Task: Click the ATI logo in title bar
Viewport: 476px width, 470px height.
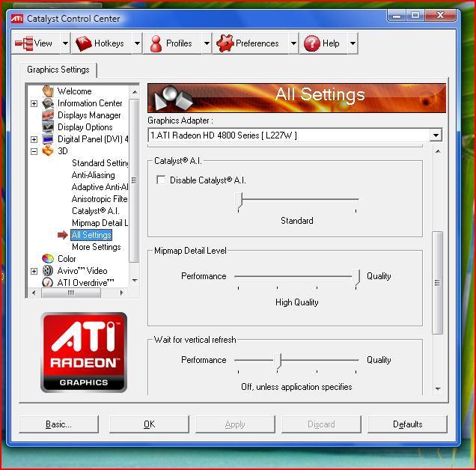Action: (17, 19)
